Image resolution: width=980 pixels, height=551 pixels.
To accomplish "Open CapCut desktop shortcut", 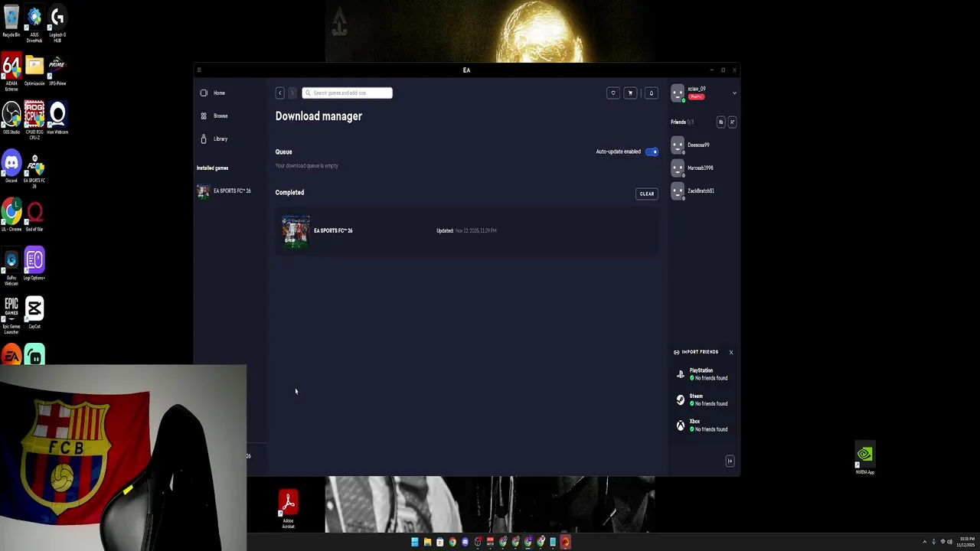I will 34,312.
